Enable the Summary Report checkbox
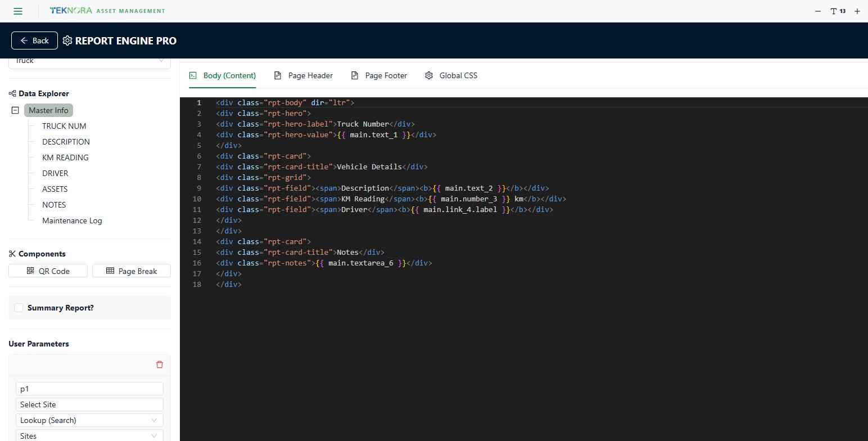868x441 pixels. point(19,308)
